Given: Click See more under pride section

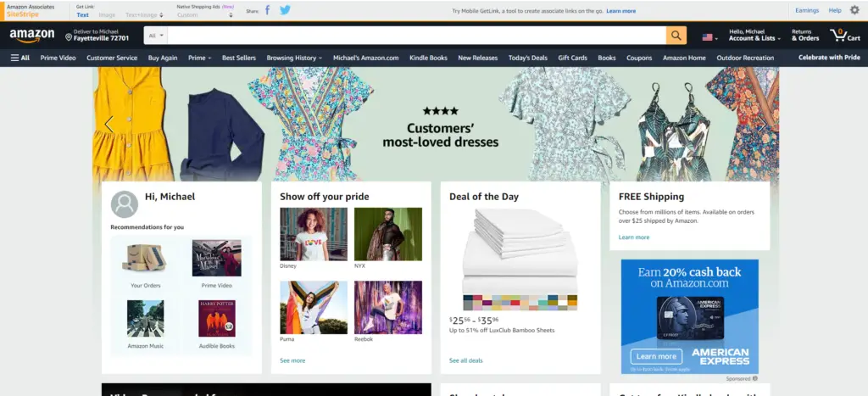Looking at the screenshot, I should tap(292, 360).
